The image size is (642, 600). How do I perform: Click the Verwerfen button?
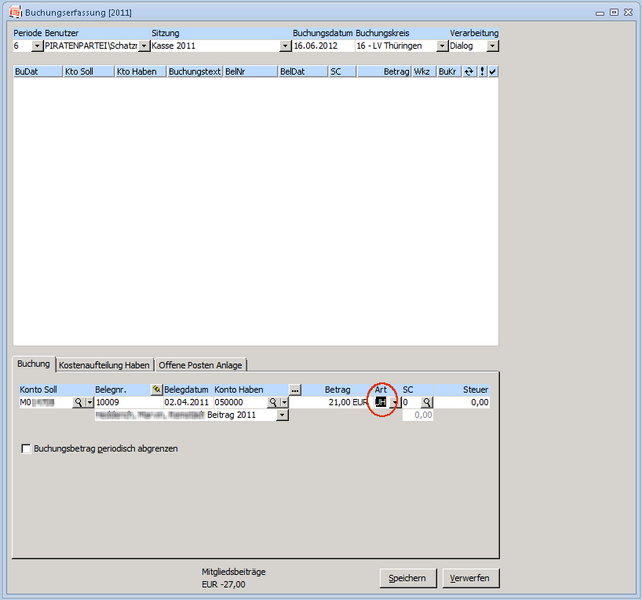point(470,578)
